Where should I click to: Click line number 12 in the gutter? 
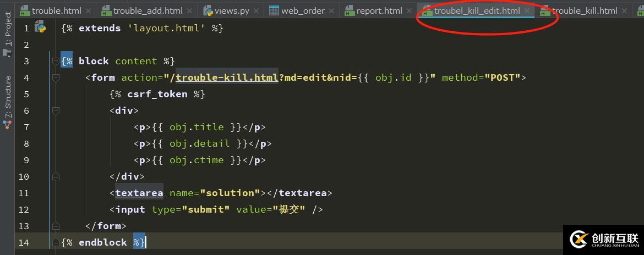(24, 209)
